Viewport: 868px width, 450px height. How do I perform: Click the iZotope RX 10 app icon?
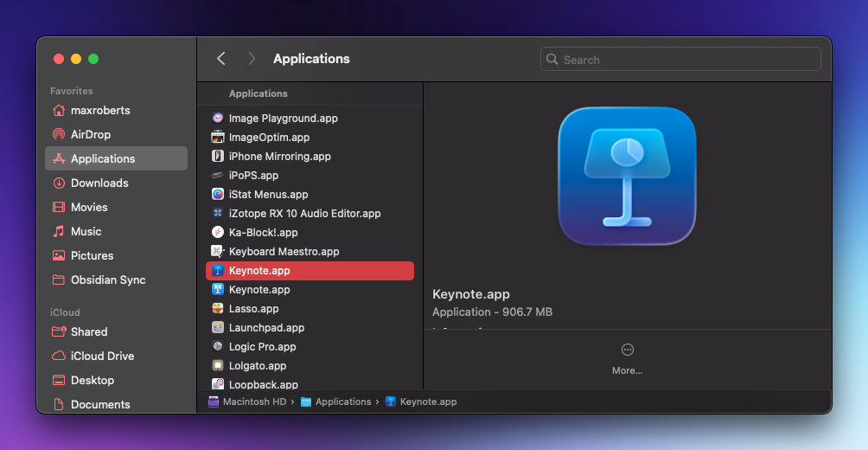218,213
